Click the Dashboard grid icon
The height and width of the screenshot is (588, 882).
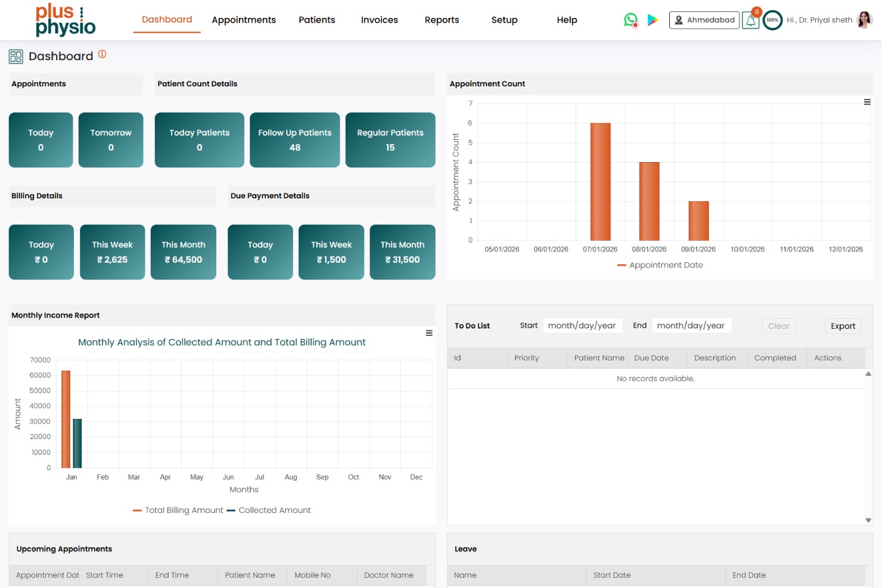click(x=15, y=56)
